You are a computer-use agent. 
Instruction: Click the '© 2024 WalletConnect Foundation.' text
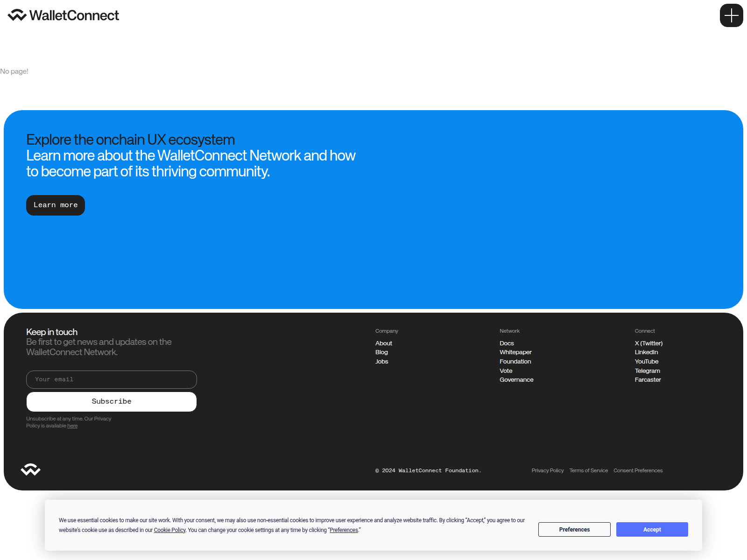coord(428,470)
